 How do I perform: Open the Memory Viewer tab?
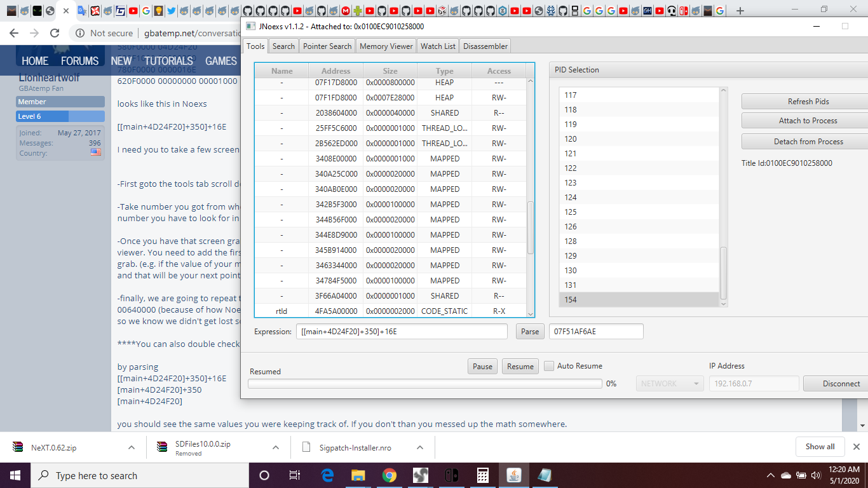click(x=386, y=46)
